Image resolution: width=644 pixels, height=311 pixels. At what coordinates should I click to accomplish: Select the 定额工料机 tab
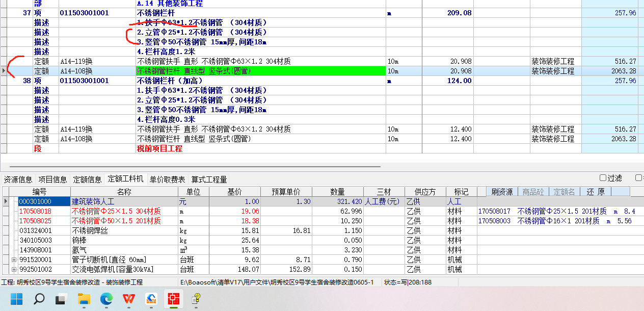(x=126, y=179)
